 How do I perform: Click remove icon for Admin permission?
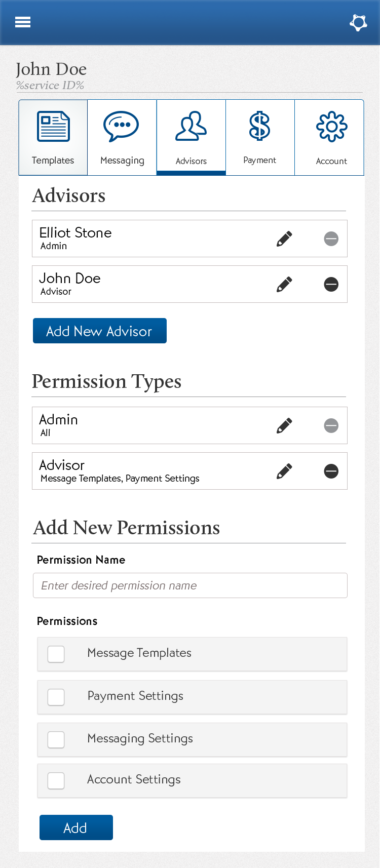pyautogui.click(x=331, y=425)
